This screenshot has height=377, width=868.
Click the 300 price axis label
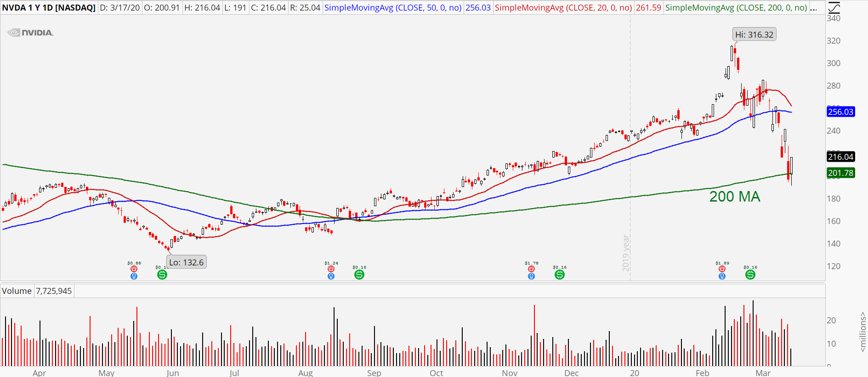[x=834, y=63]
